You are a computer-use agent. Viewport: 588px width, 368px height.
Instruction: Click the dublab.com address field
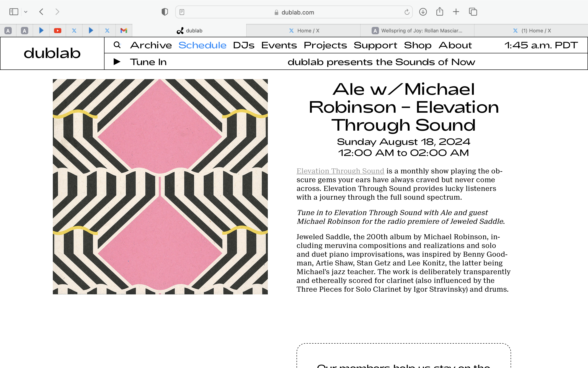[294, 12]
